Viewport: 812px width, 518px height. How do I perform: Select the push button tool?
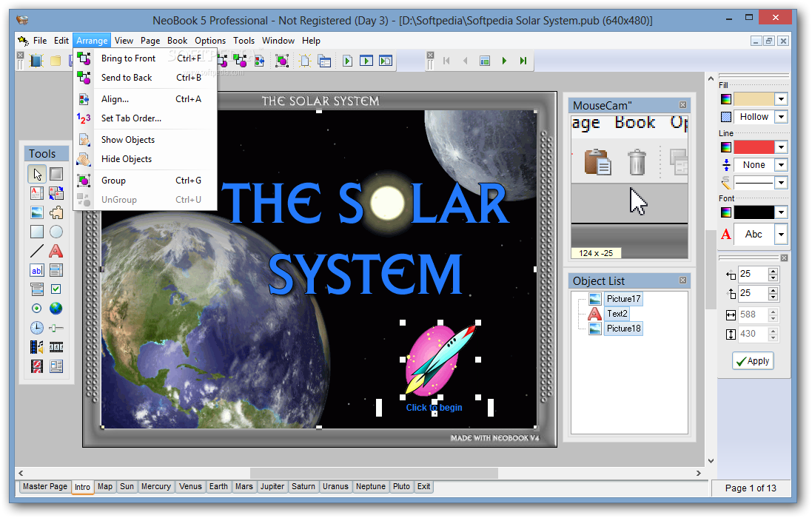(x=56, y=174)
